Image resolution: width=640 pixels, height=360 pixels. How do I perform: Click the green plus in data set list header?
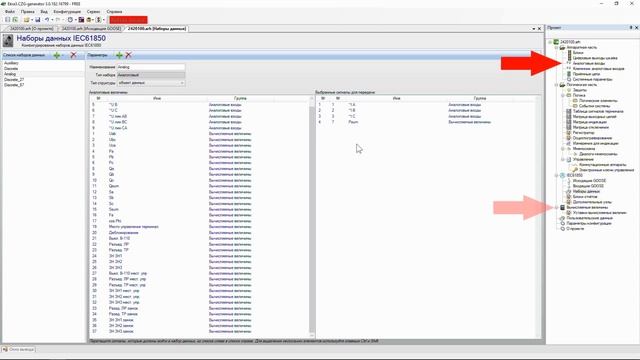coord(57,55)
